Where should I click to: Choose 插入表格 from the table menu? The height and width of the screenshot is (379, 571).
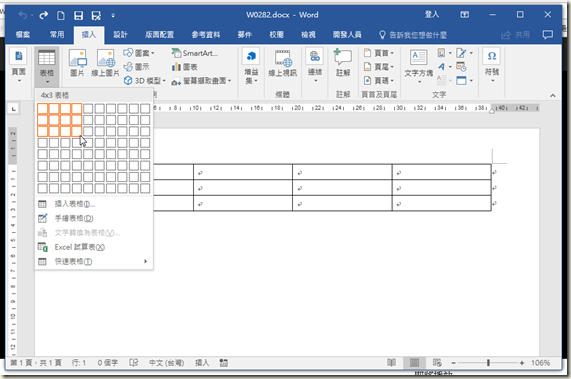point(94,204)
